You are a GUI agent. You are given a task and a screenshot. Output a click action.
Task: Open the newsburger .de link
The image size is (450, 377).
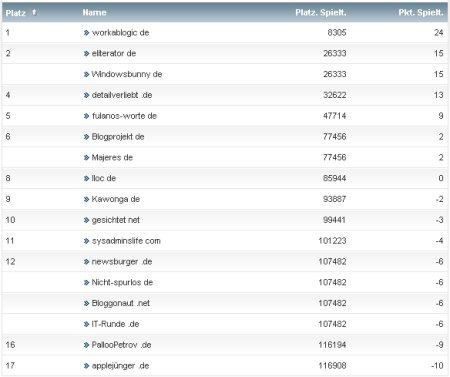122,262
